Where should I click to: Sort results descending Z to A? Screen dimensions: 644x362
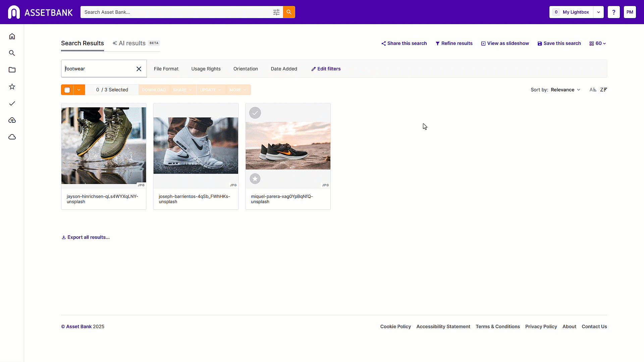[x=603, y=89]
